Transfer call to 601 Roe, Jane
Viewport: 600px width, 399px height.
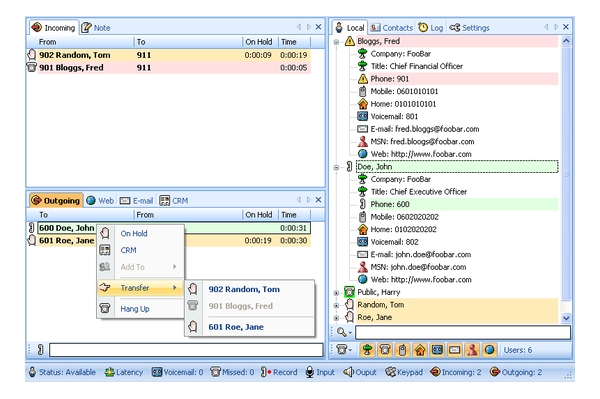click(250, 327)
